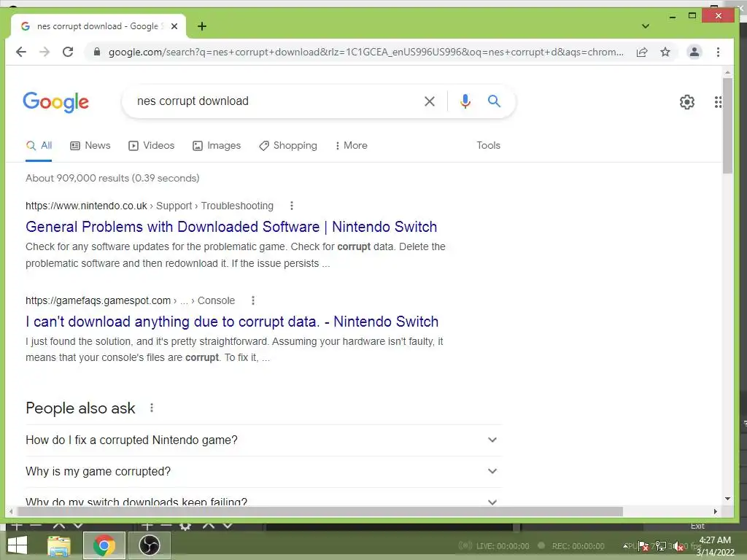Viewport: 747px width, 560px height.
Task: Open 'General Problems with Downloaded Software' result
Action: pos(231,227)
